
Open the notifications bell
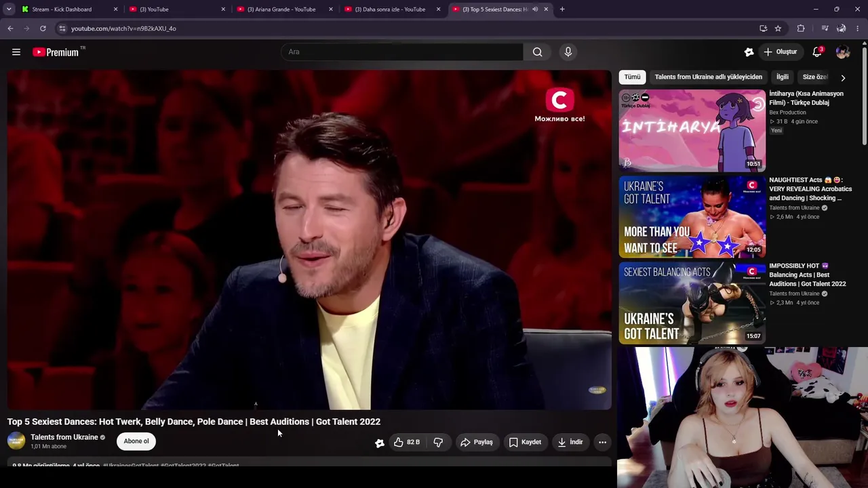[818, 52]
